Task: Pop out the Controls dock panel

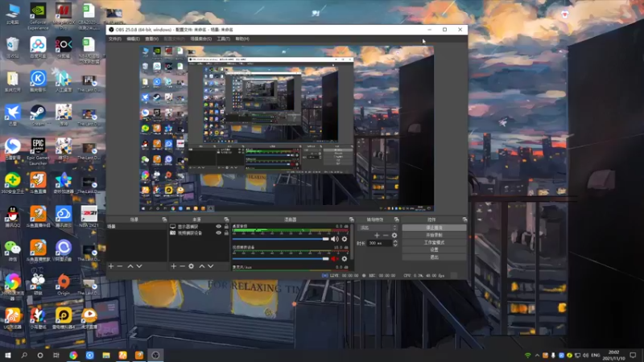Action: [x=464, y=220]
